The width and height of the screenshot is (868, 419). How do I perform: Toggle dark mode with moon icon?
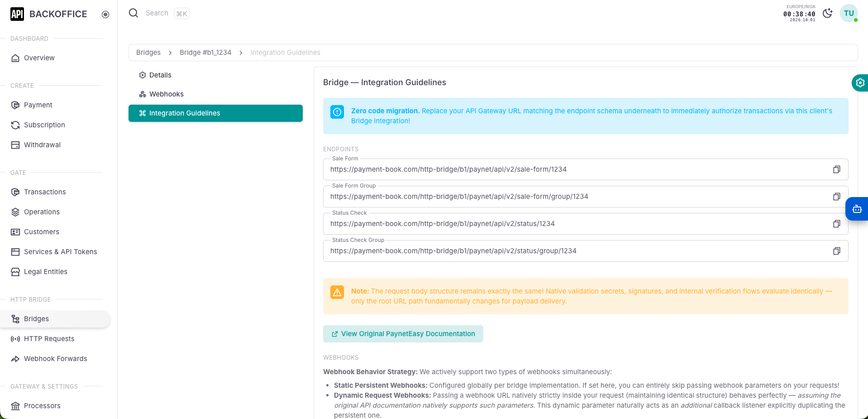[827, 13]
